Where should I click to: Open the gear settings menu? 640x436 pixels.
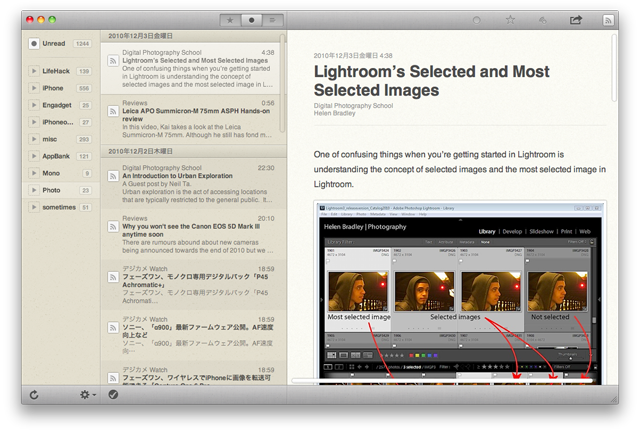click(87, 395)
